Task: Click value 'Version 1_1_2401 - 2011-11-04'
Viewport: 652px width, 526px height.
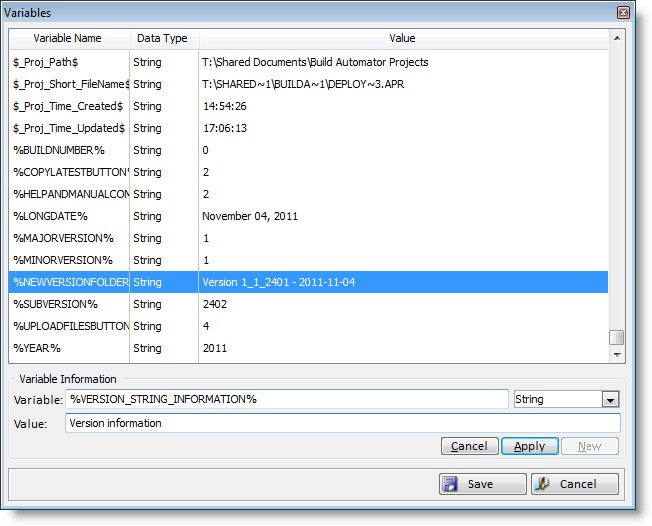Action: point(279,282)
